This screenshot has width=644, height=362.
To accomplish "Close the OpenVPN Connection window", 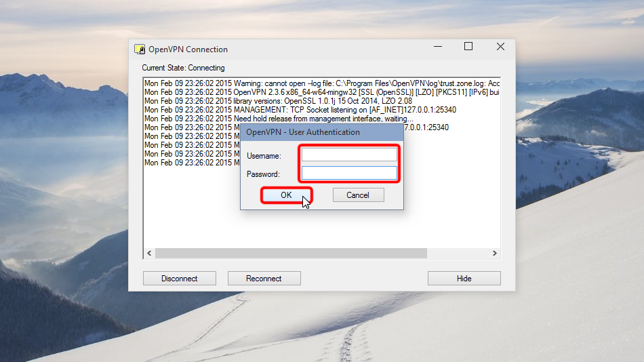I will click(x=500, y=47).
